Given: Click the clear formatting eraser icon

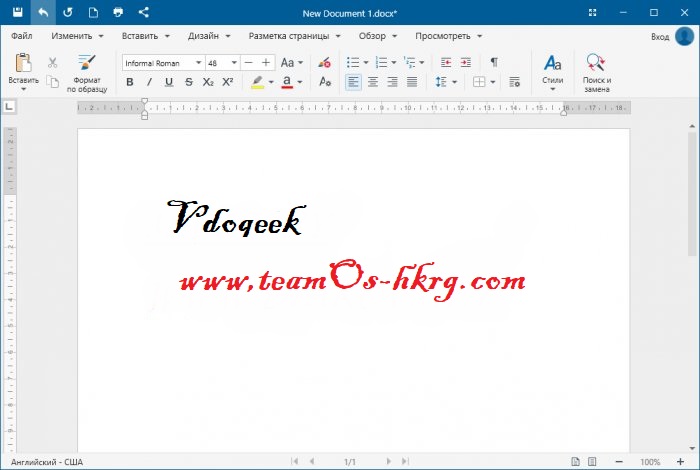Looking at the screenshot, I should pos(324,62).
